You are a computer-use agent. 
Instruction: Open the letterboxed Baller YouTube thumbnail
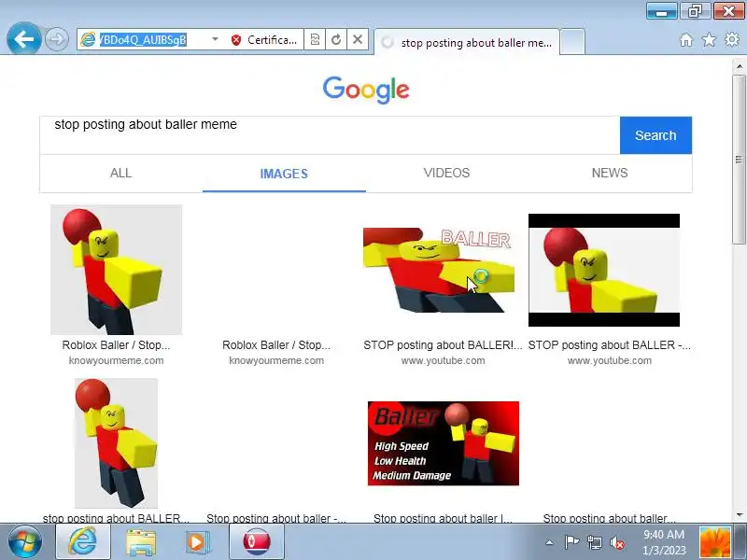click(604, 270)
